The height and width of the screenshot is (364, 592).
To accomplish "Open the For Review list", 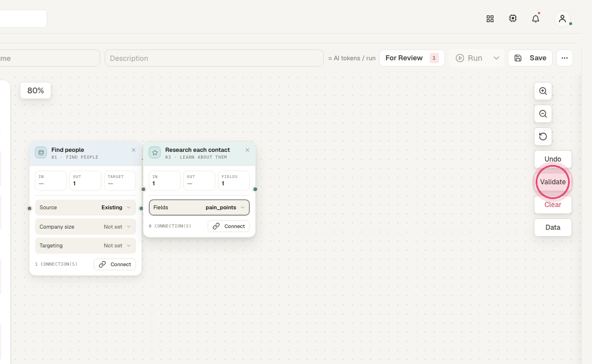I will coord(412,58).
